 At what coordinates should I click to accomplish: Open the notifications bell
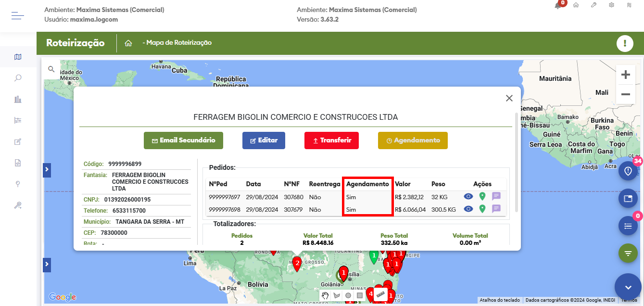(x=558, y=5)
